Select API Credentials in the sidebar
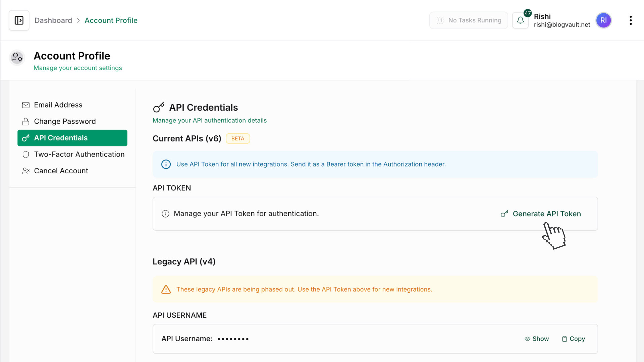The height and width of the screenshot is (362, 644). [72, 138]
